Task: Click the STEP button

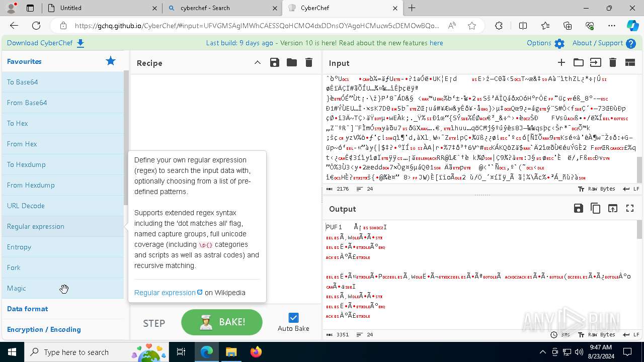Action: 154,323
